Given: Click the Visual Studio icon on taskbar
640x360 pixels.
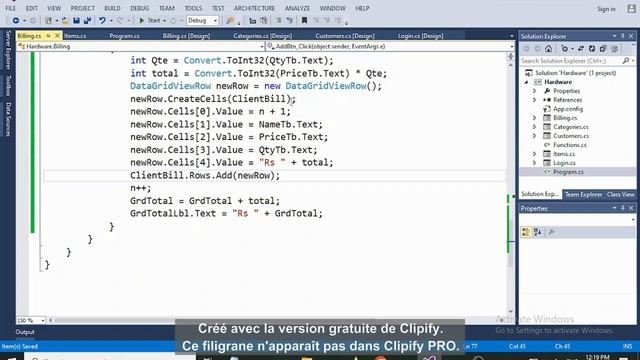Looking at the screenshot, I should point(429,358).
